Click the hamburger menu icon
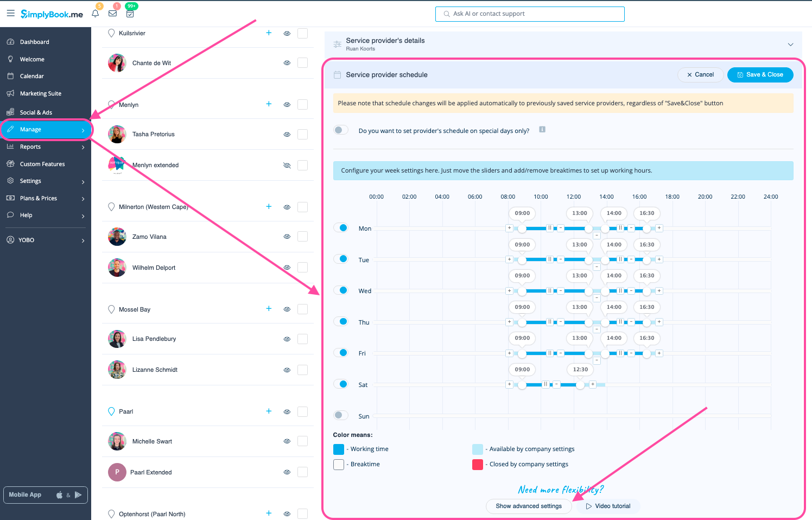812x520 pixels. (x=10, y=13)
